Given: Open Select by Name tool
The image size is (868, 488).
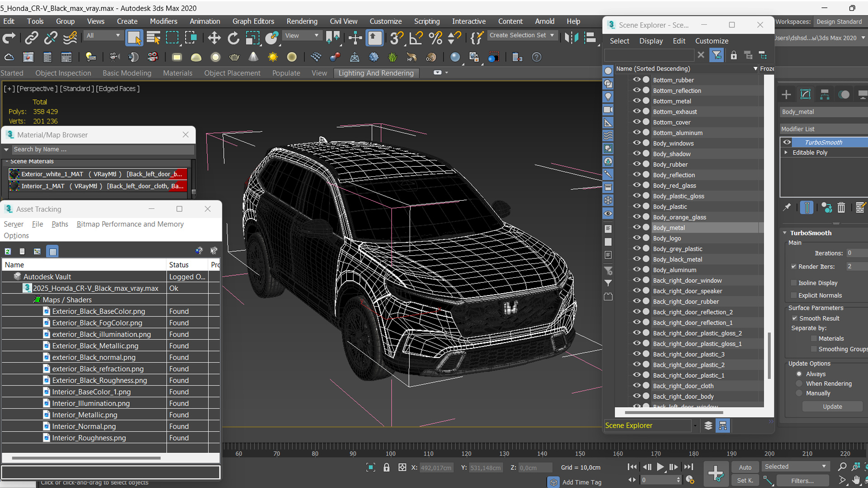Looking at the screenshot, I should click(154, 38).
